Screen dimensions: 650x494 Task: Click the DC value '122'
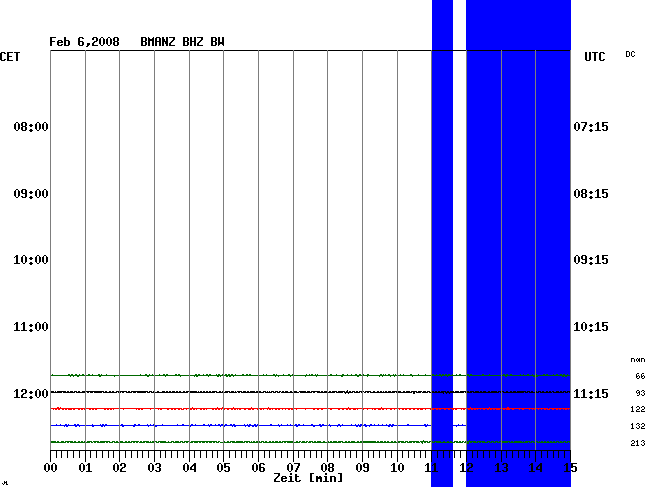pos(638,409)
